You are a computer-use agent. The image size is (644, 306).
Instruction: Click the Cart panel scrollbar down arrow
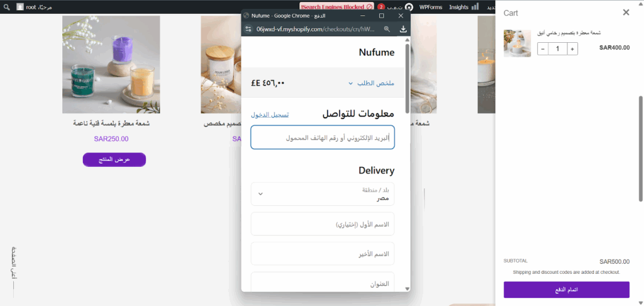click(641, 303)
